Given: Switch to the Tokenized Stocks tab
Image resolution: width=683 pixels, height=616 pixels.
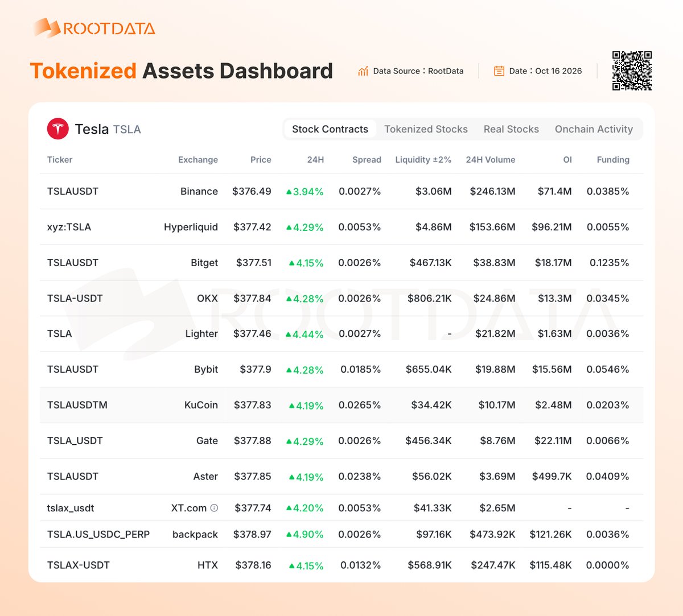Looking at the screenshot, I should click(x=426, y=129).
